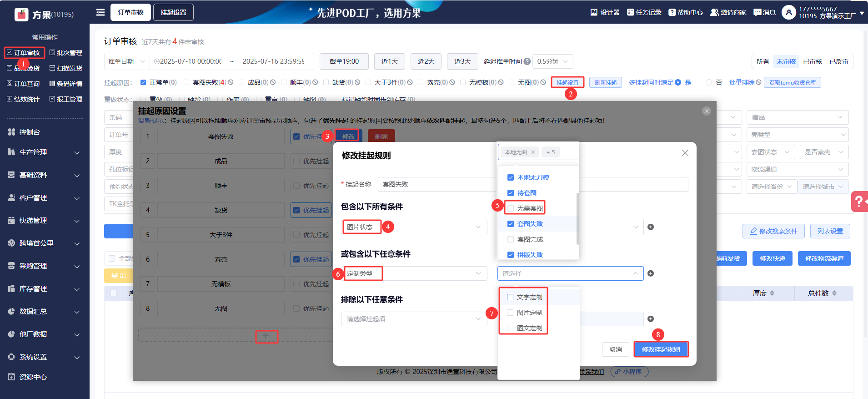Open the 推单日期 dropdown
The height and width of the screenshot is (399, 868).
point(127,61)
